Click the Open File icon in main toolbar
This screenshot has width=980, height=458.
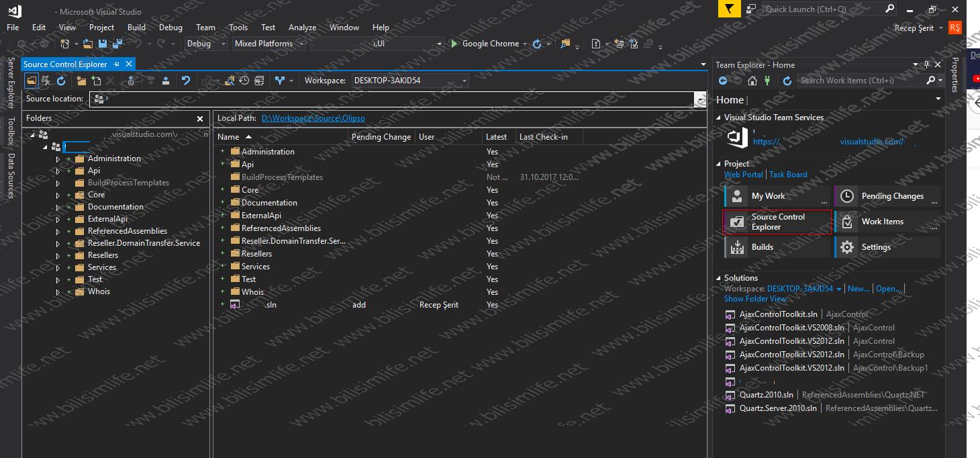[88, 44]
